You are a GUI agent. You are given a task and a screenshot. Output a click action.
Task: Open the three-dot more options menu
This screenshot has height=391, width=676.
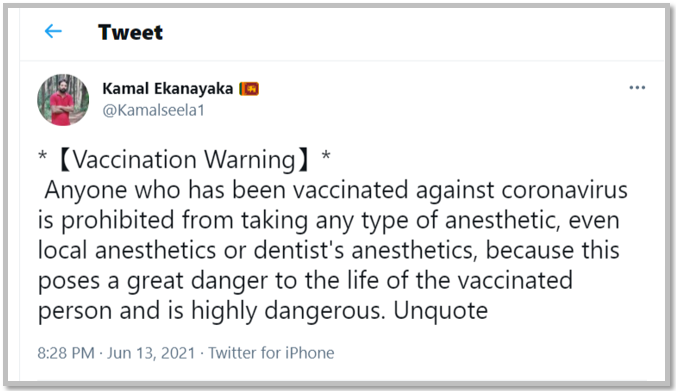pyautogui.click(x=637, y=88)
